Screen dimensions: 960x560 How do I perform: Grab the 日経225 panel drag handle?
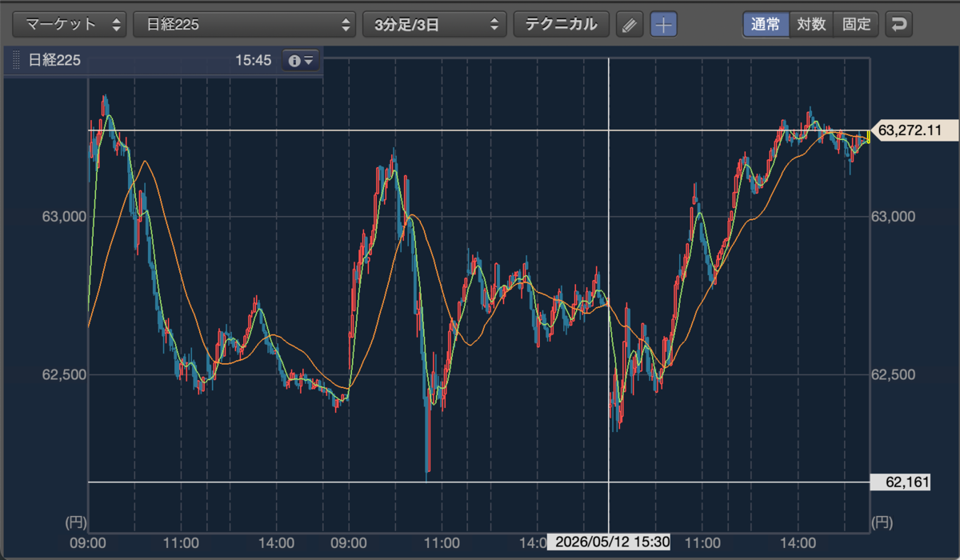point(17,60)
